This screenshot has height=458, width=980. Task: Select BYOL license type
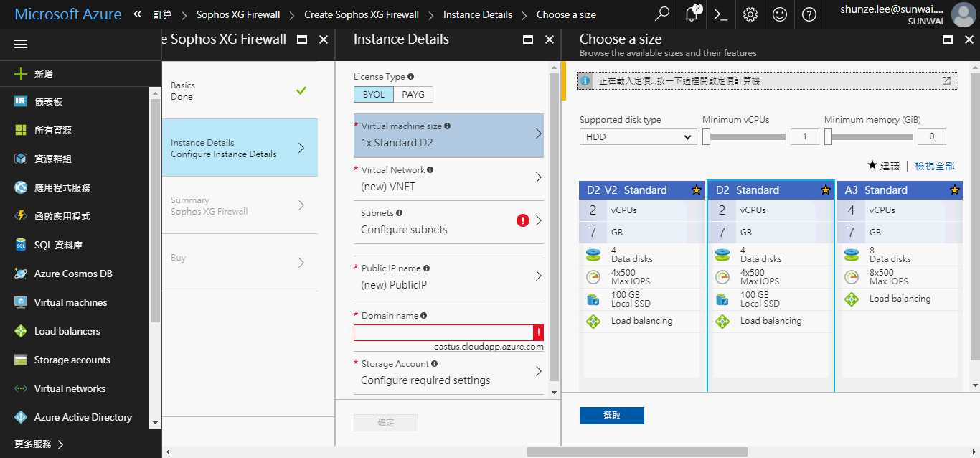click(373, 95)
